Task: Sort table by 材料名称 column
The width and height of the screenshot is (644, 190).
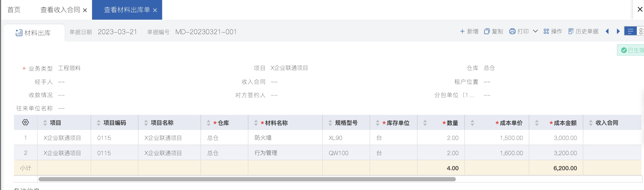Action: [x=256, y=123]
